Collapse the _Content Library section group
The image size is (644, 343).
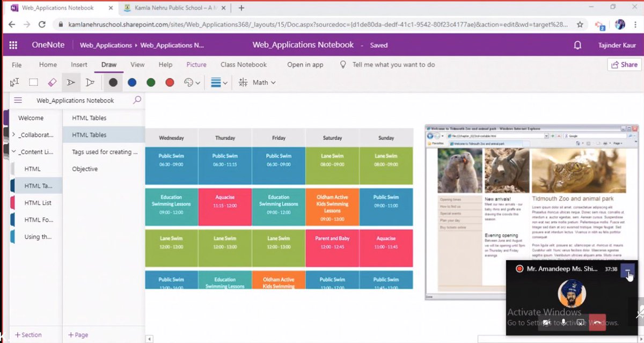click(x=13, y=152)
